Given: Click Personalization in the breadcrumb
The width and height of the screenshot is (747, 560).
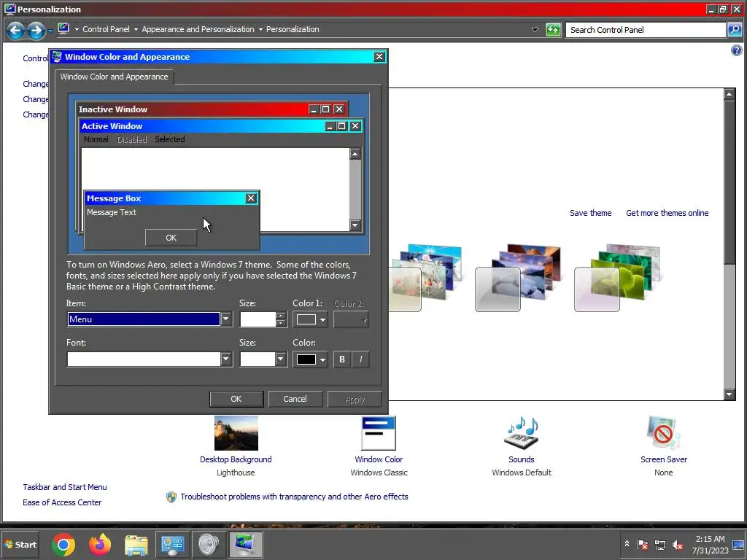Looking at the screenshot, I should pos(293,29).
